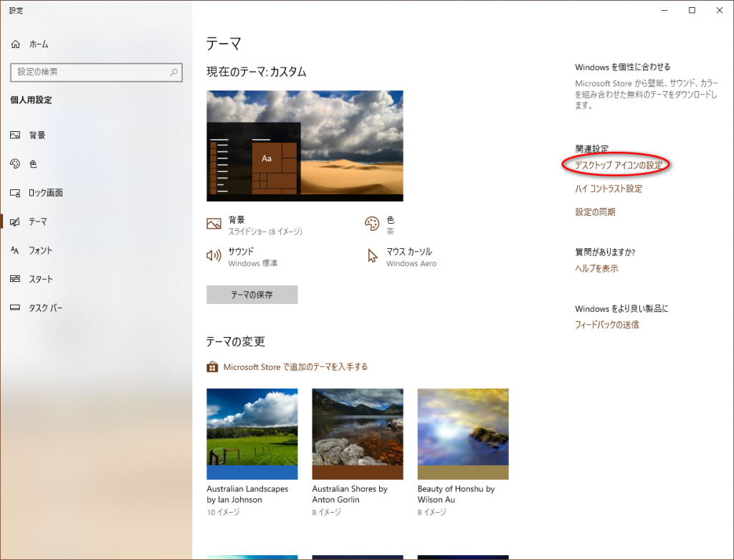Click the Home icon in sidebar
The image size is (734, 560).
coord(16,44)
